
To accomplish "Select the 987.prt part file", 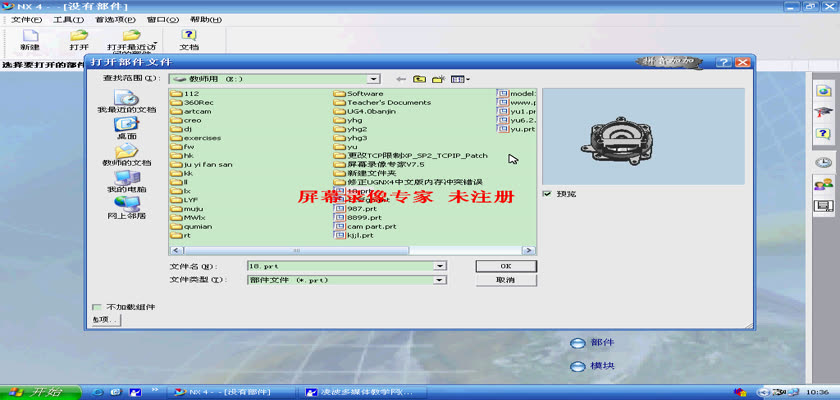I will coord(356,209).
